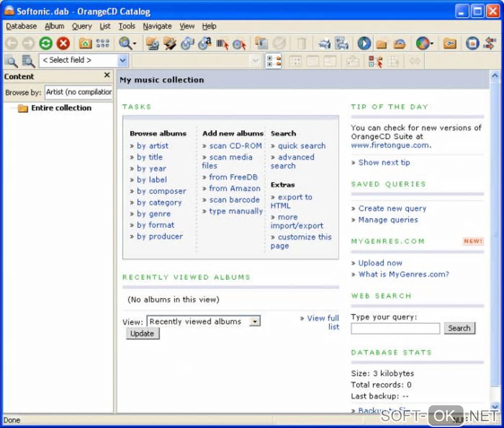Close the Content panel

[107, 75]
